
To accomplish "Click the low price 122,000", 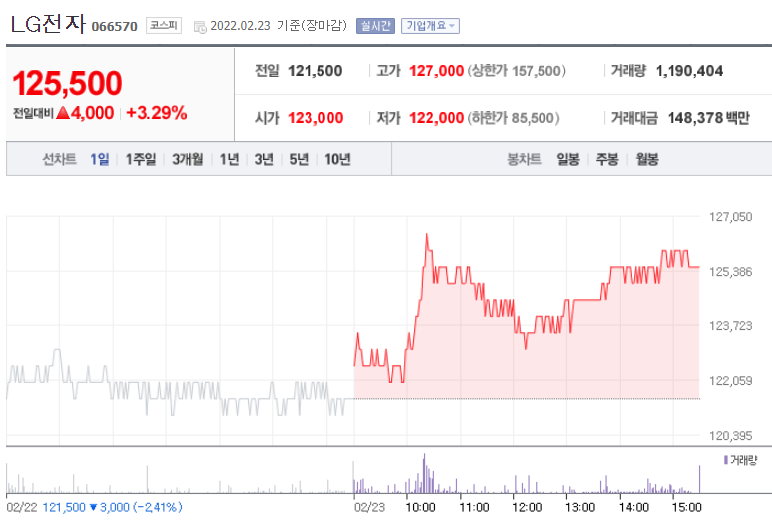I will click(437, 118).
